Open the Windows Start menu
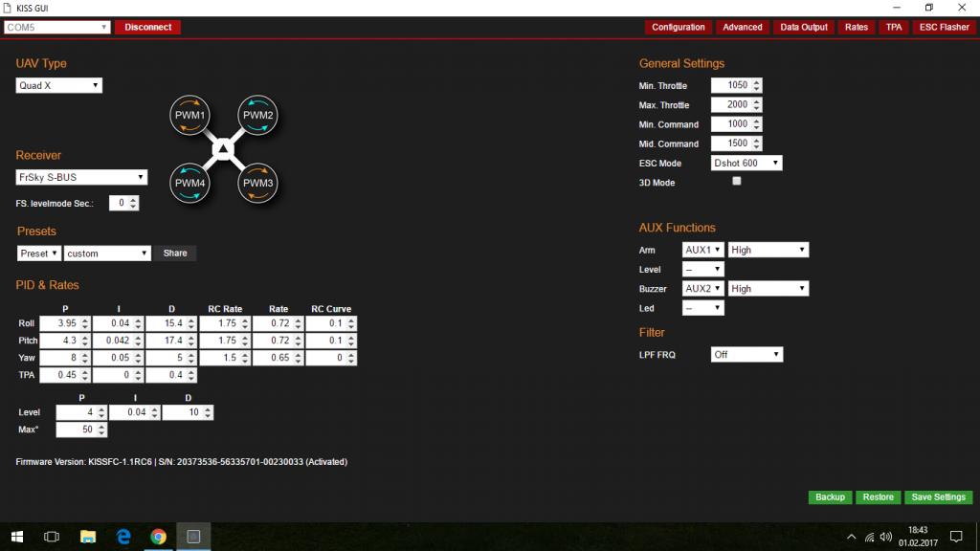 17,536
